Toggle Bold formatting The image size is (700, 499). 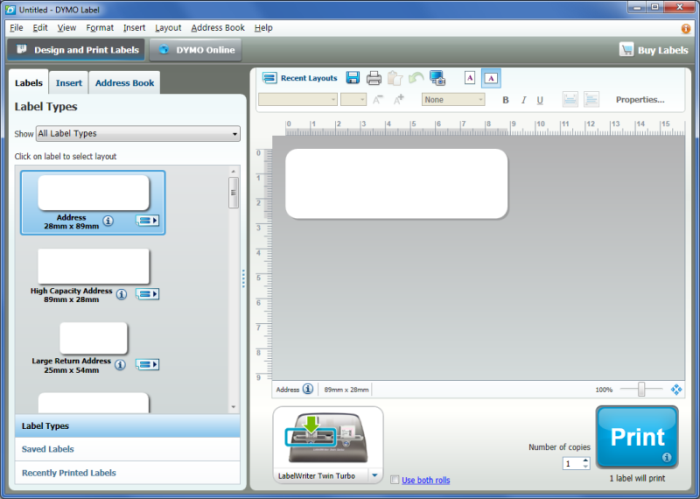pos(505,100)
